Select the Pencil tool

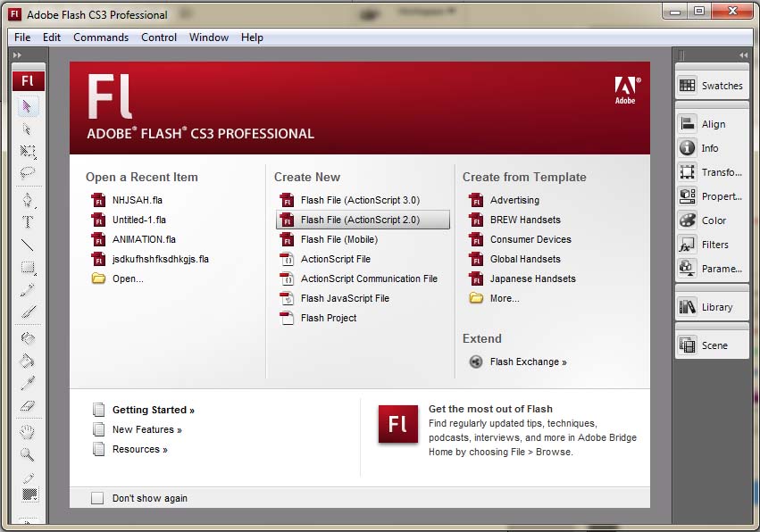point(28,290)
